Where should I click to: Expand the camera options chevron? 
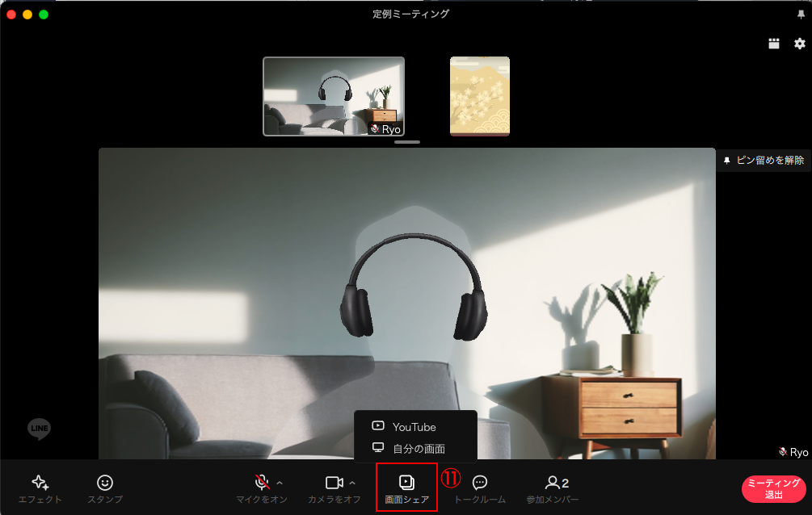(352, 483)
